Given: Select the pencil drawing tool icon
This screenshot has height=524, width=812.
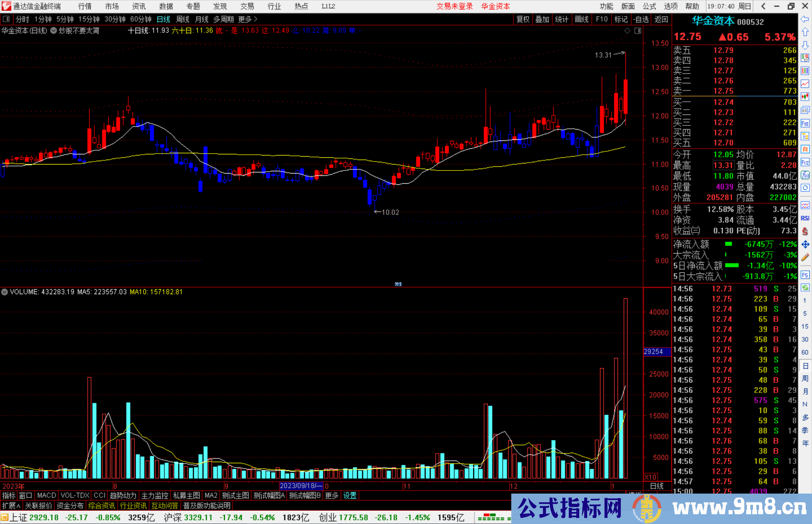Looking at the screenshot, I should click(x=805, y=257).
